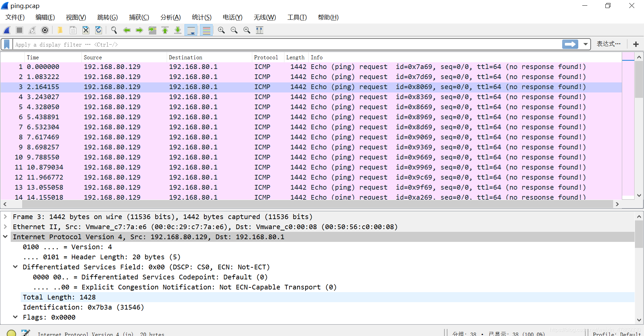Open the 文件(F) menu
The height and width of the screenshot is (336, 644).
pyautogui.click(x=15, y=17)
